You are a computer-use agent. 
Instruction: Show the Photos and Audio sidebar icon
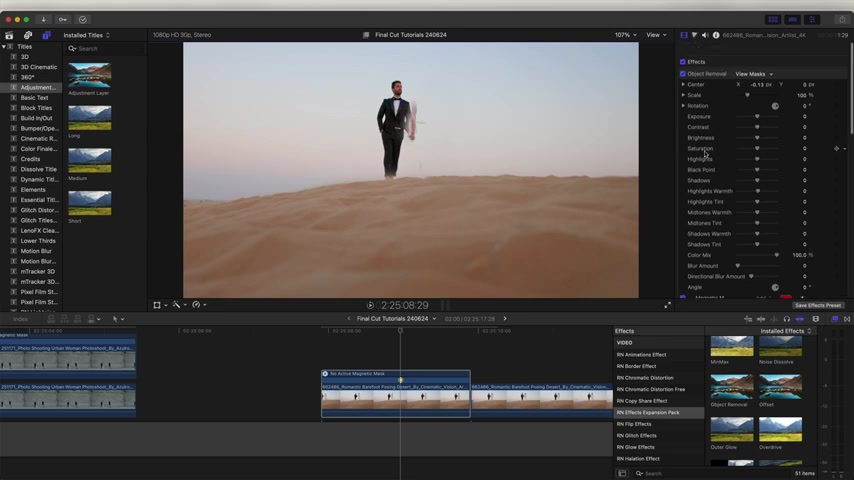click(x=28, y=35)
